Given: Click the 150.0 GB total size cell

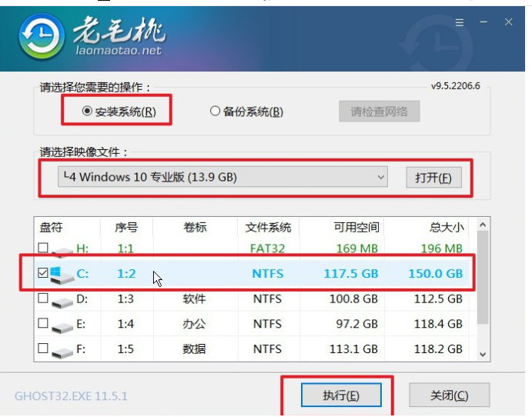Looking at the screenshot, I should [435, 274].
